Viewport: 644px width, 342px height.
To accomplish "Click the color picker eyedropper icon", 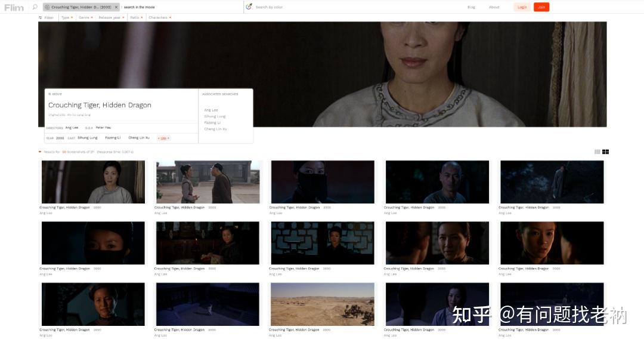I will (249, 7).
